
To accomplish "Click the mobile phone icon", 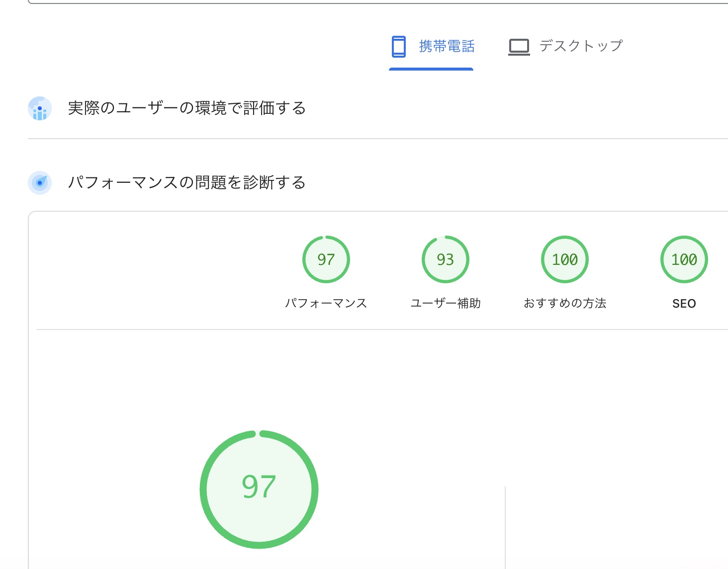I will point(398,46).
